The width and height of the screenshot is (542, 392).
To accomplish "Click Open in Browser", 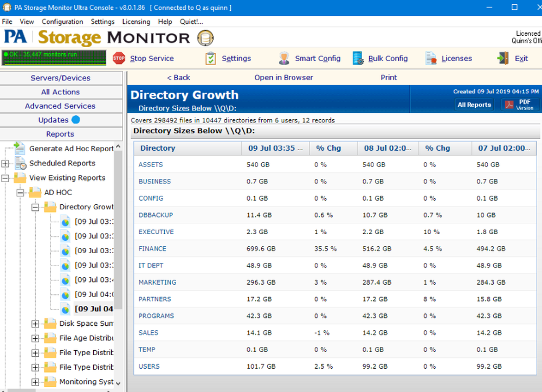I will (284, 78).
